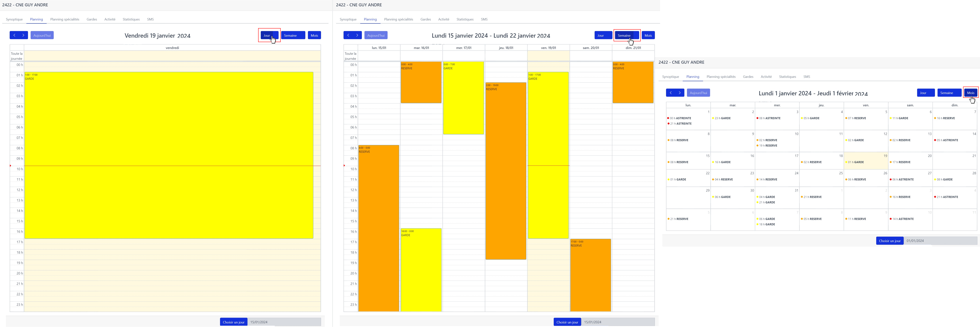The image size is (980, 327).
Task: Open Planning spécialités tab in the day view panel
Action: tap(65, 19)
